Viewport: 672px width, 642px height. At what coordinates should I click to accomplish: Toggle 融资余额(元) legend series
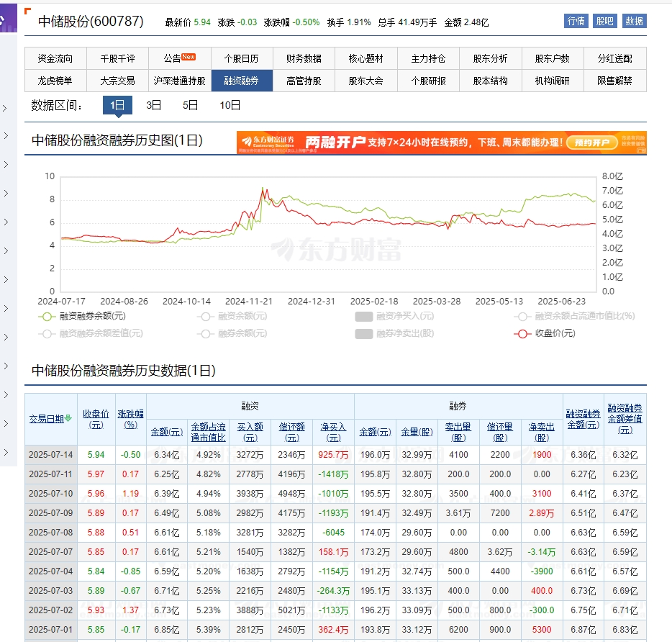[232, 317]
